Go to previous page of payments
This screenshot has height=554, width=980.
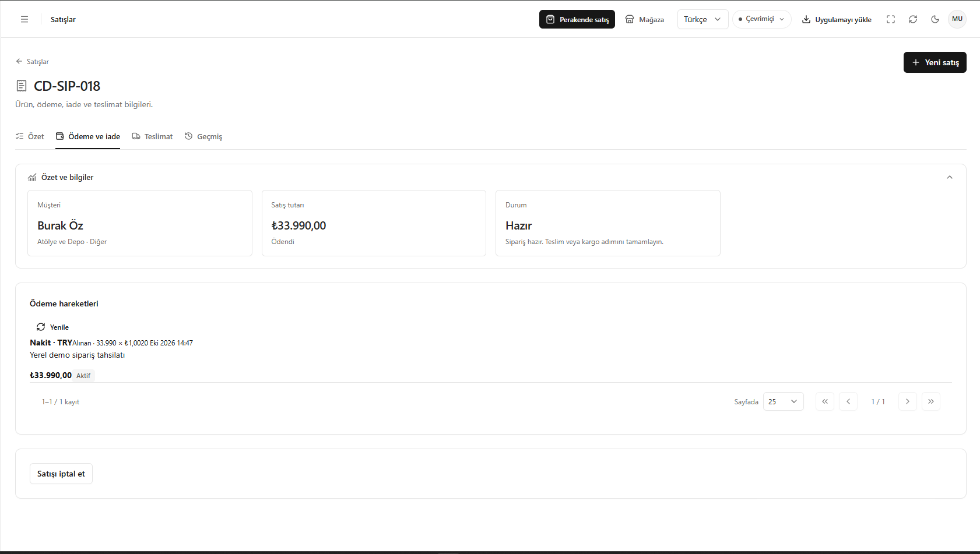coord(848,401)
